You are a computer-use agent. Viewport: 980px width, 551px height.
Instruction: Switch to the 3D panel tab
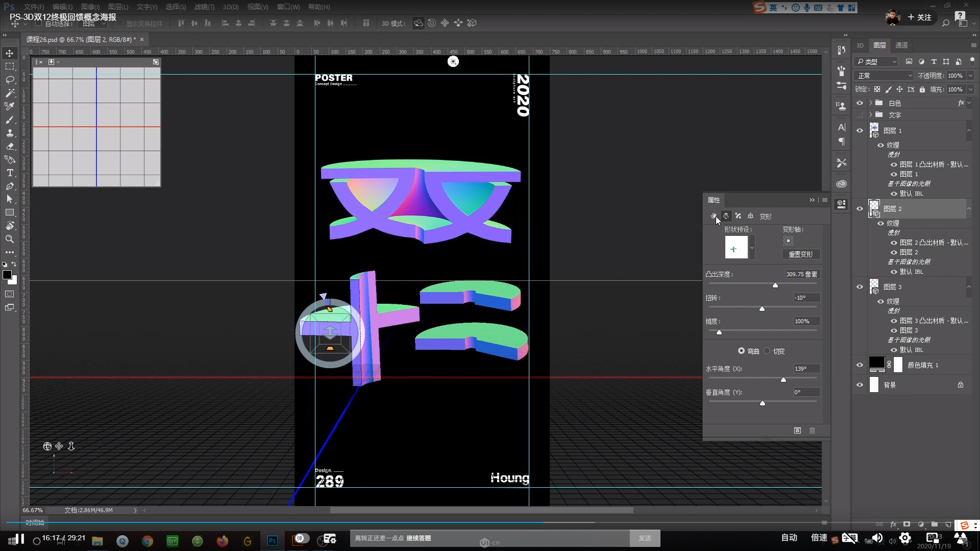click(x=860, y=45)
